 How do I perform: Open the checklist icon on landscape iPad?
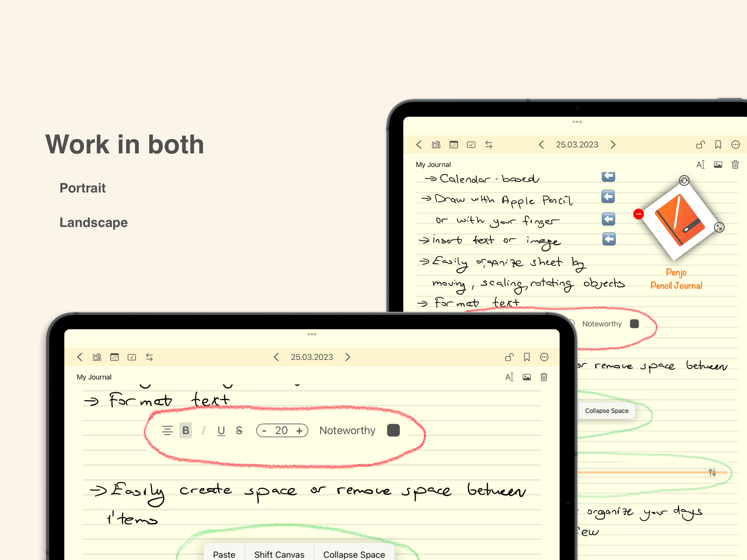132,357
